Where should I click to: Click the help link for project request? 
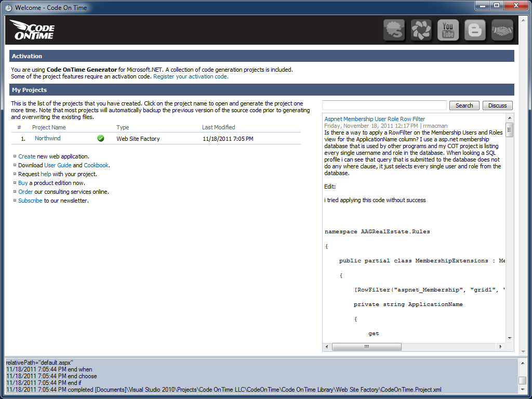tap(46, 174)
